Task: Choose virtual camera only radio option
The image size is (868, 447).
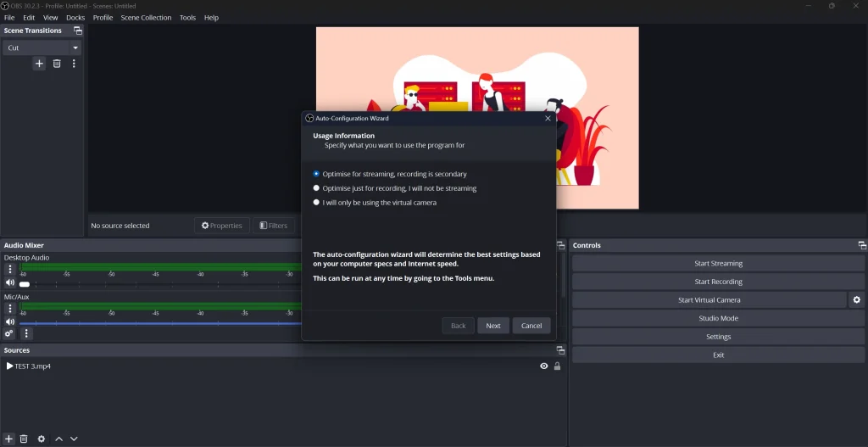Action: click(x=375, y=203)
